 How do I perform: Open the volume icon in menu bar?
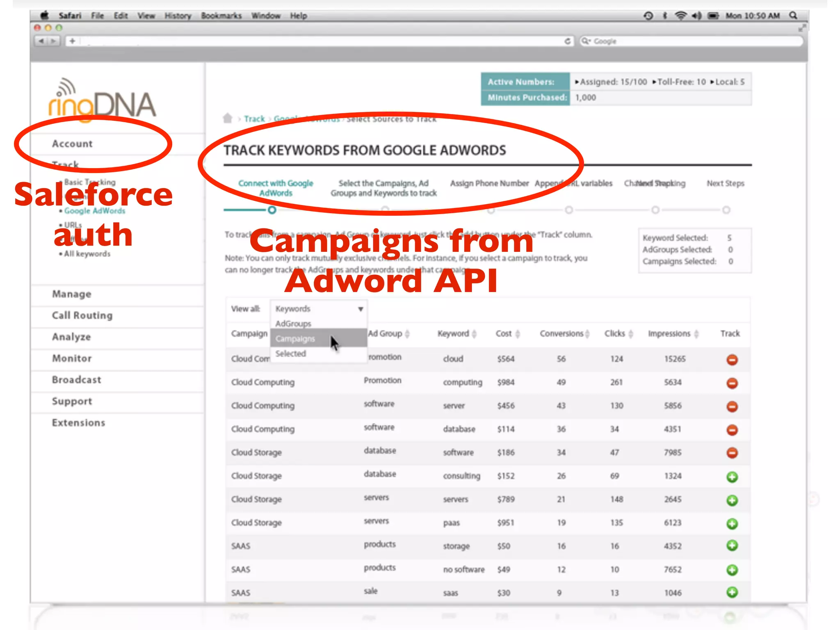696,16
